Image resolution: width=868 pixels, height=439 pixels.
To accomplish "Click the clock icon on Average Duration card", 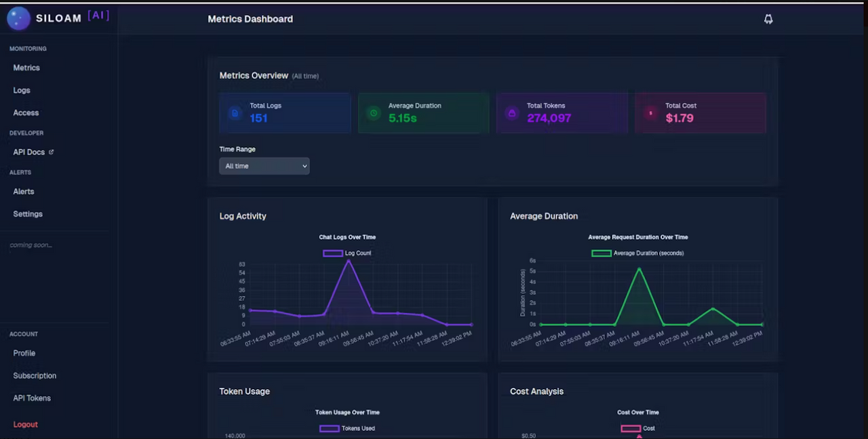I will [374, 113].
